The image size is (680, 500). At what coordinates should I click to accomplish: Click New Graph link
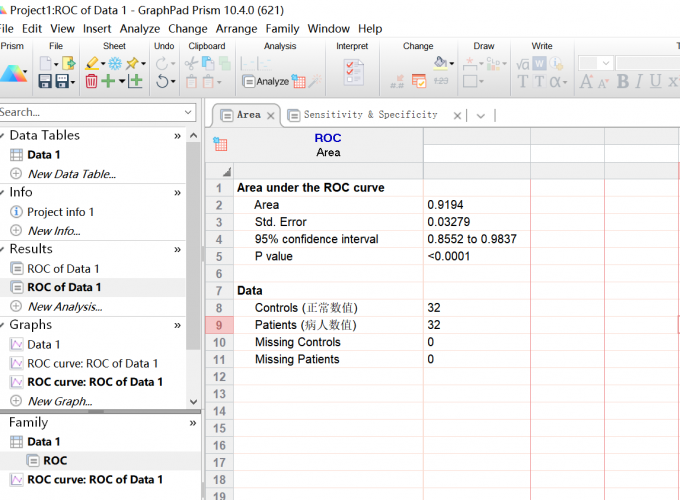tap(60, 401)
